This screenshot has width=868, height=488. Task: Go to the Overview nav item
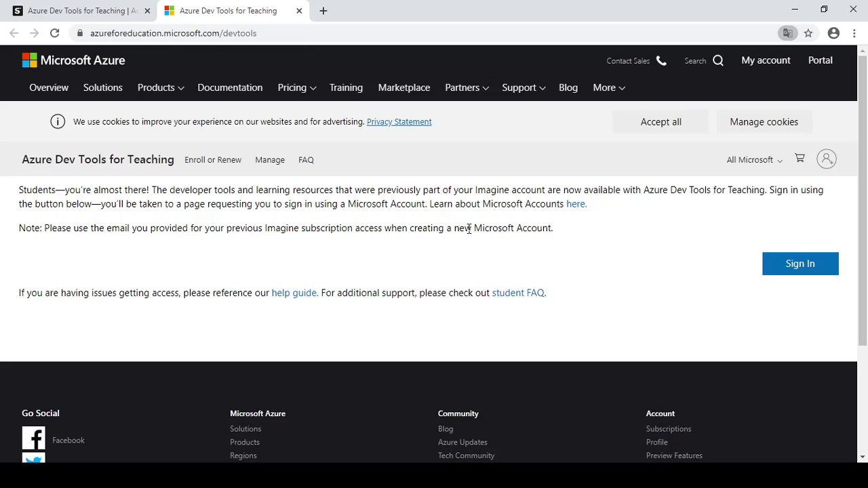[x=49, y=87]
